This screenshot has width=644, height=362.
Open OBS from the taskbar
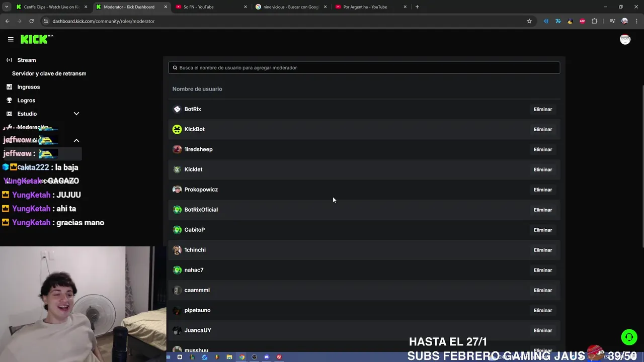[x=254, y=357]
